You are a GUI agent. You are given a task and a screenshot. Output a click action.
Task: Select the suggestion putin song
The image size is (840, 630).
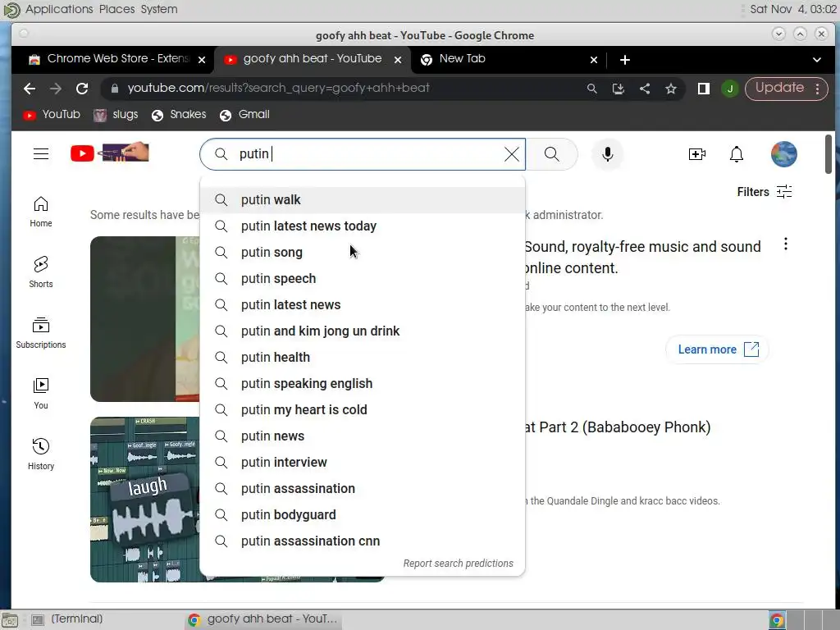tap(362, 253)
